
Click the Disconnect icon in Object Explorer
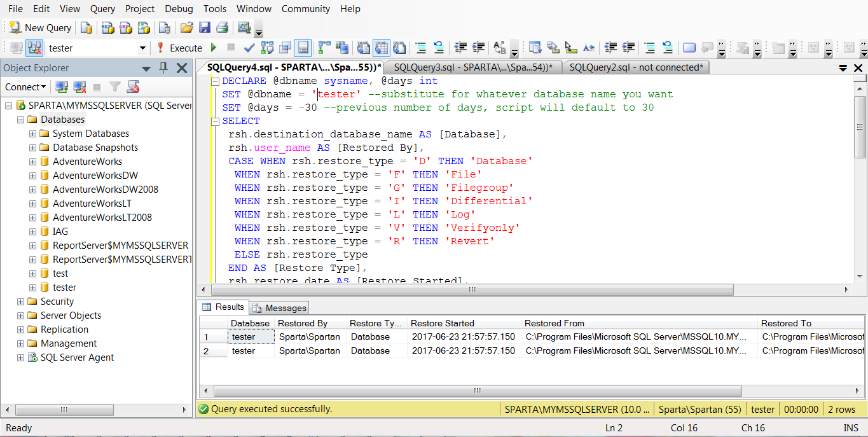pyautogui.click(x=79, y=87)
